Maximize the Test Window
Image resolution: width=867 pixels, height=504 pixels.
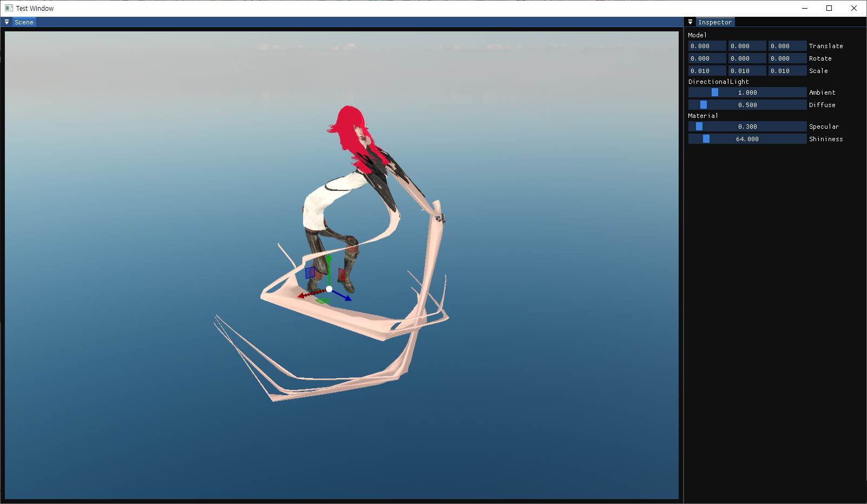pos(829,8)
